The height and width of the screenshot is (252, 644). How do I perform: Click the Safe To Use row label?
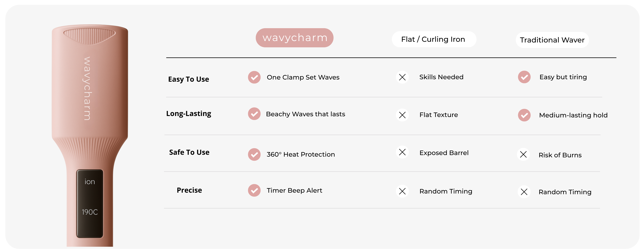point(189,152)
